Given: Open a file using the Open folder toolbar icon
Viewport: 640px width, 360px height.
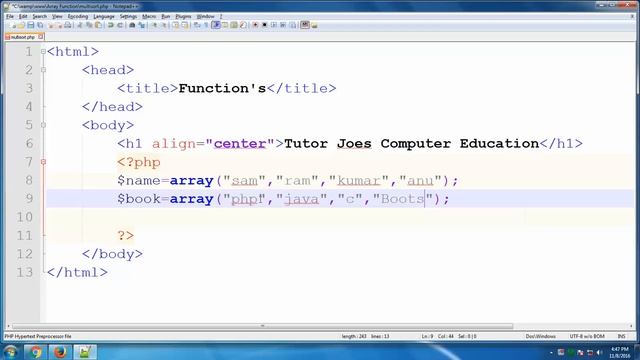Looking at the screenshot, I should pos(21,25).
